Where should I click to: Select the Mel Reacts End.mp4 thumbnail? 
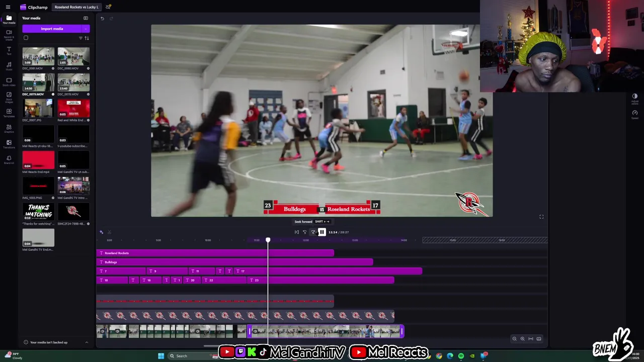[x=38, y=160]
